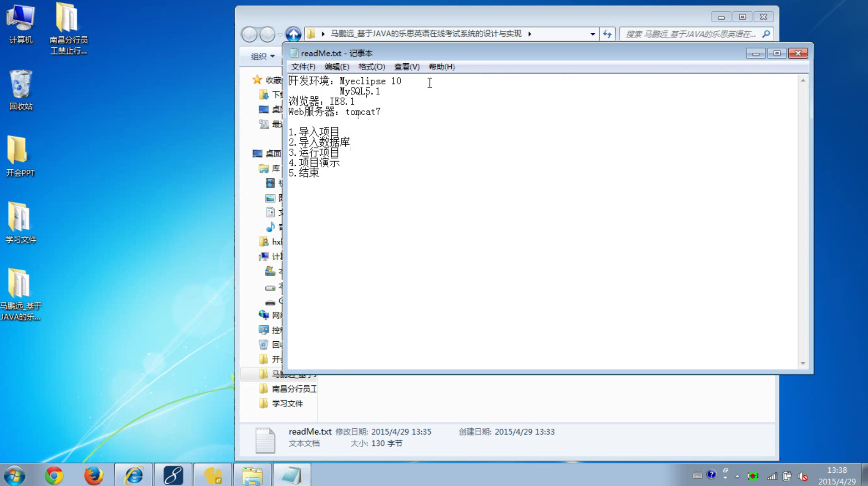This screenshot has height=486, width=868.
Task: Click the line '开发环境: Myeclipse 10'
Action: [345, 81]
